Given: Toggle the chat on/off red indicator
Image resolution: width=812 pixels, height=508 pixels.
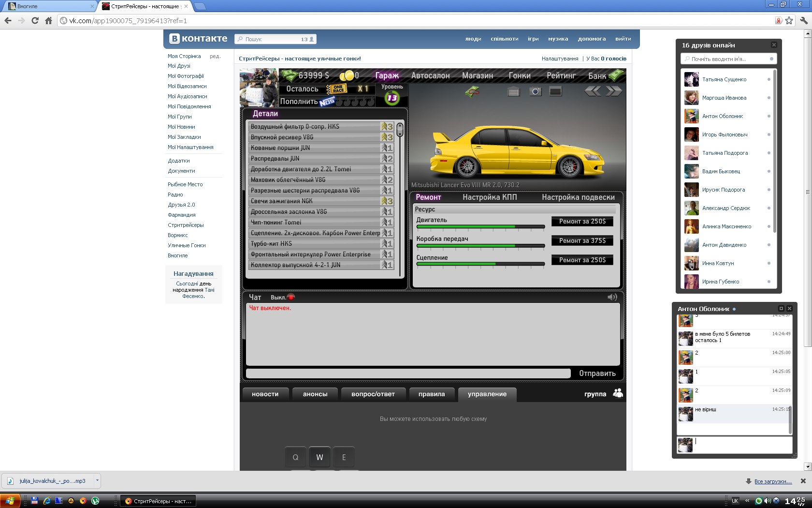Looking at the screenshot, I should pos(291,297).
